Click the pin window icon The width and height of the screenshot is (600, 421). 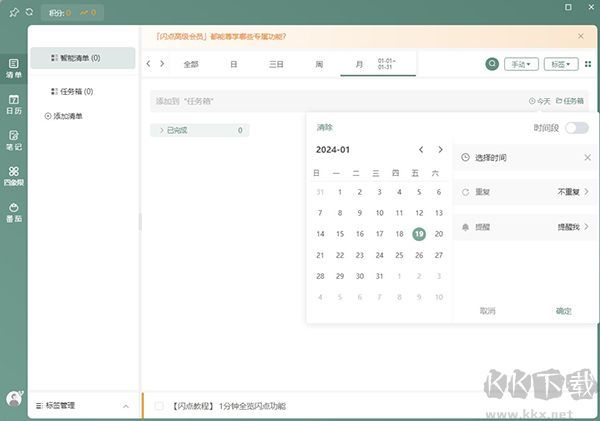pyautogui.click(x=14, y=12)
